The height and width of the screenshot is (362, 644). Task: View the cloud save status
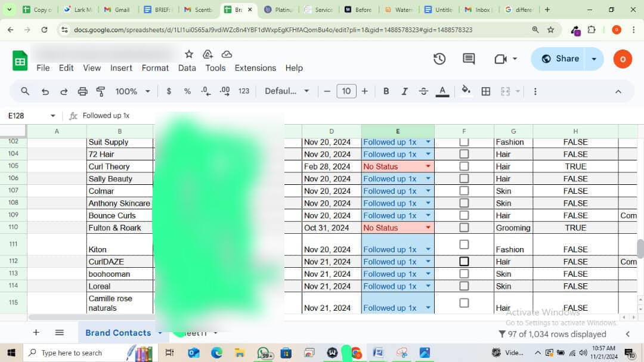tap(227, 54)
